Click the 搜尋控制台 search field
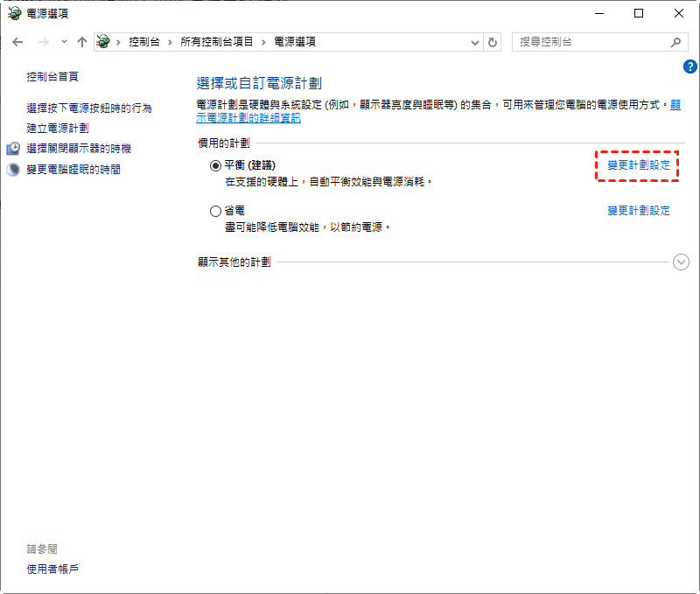This screenshot has height=594, width=700. pyautogui.click(x=591, y=42)
